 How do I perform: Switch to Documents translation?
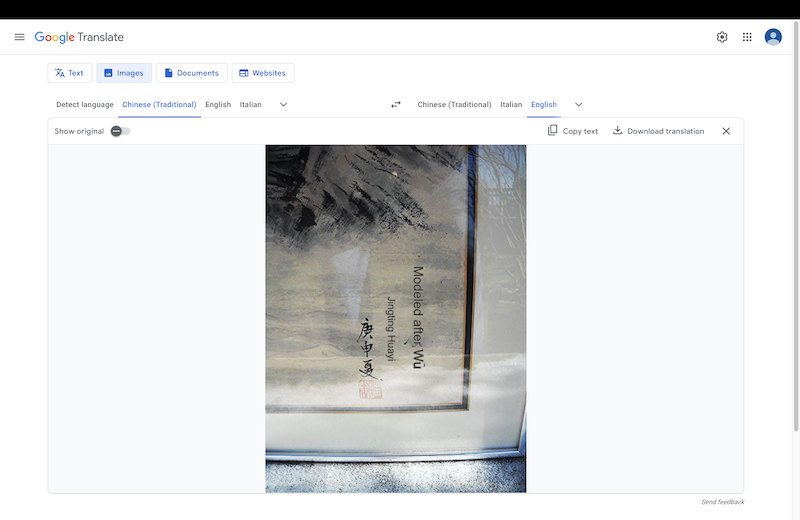pos(191,73)
